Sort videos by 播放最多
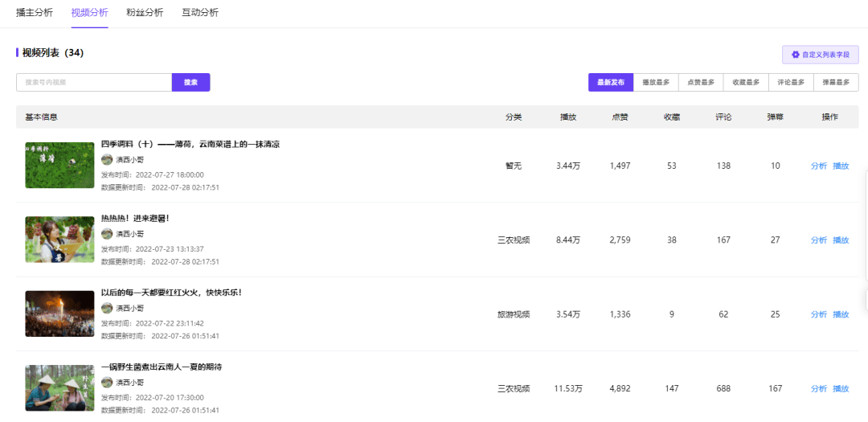 [656, 82]
